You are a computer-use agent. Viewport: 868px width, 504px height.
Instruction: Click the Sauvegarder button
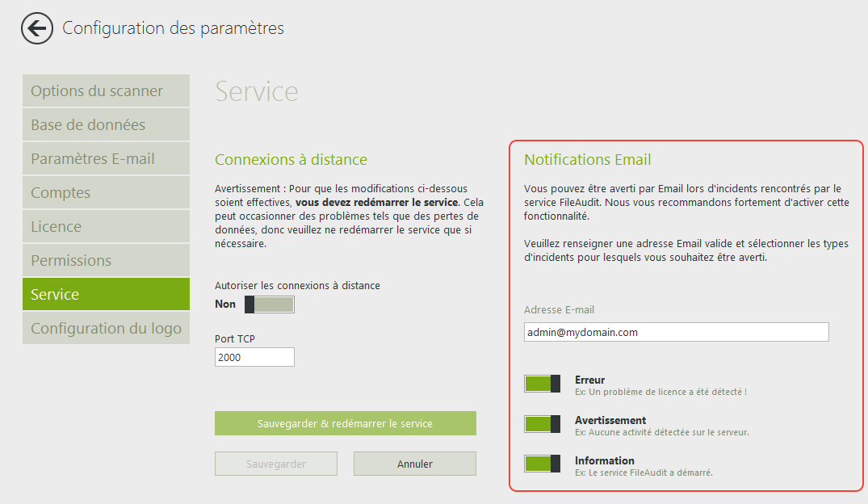(275, 464)
